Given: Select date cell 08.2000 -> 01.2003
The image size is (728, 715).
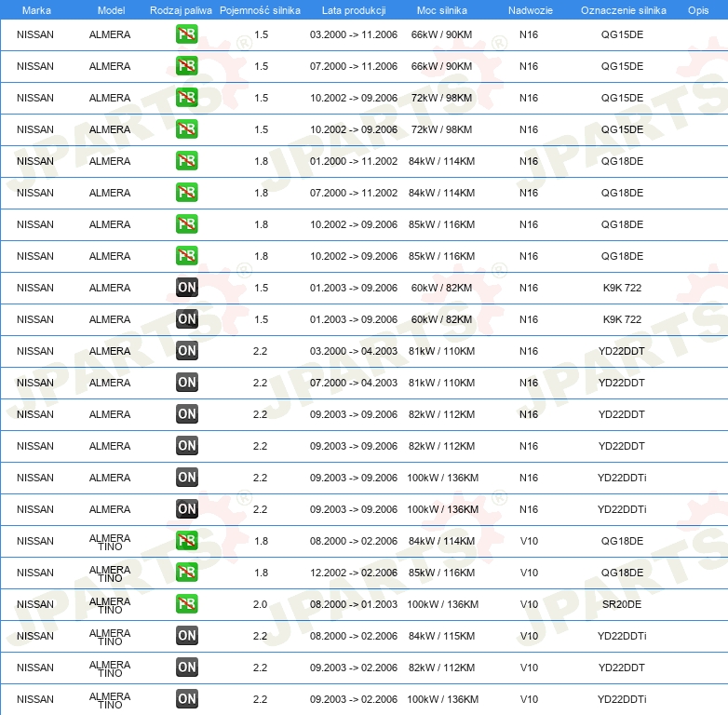Looking at the screenshot, I should pyautogui.click(x=354, y=604).
